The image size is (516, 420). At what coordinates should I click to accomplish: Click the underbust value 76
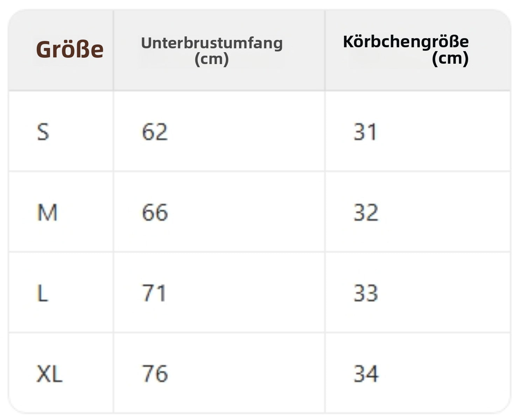click(155, 374)
